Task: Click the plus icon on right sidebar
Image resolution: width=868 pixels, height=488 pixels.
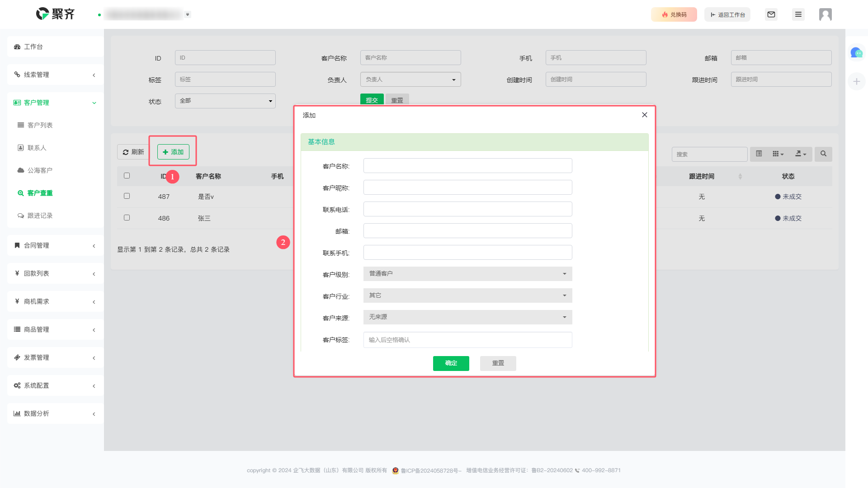Action: [x=856, y=81]
